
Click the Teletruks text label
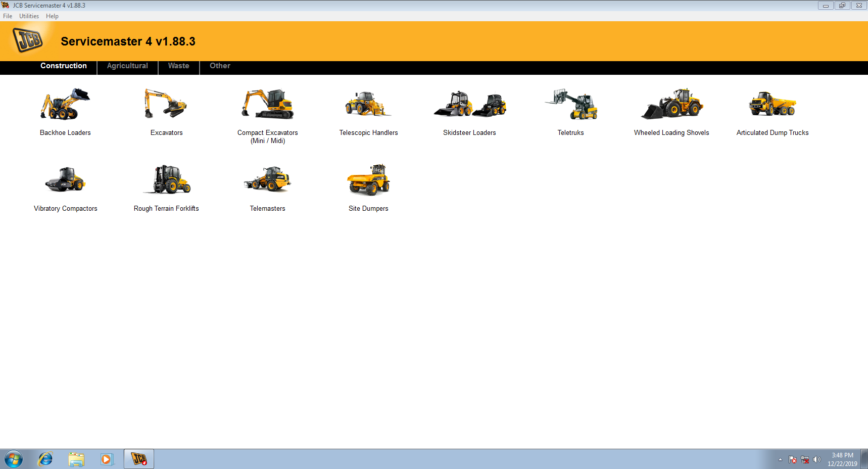[x=570, y=133]
